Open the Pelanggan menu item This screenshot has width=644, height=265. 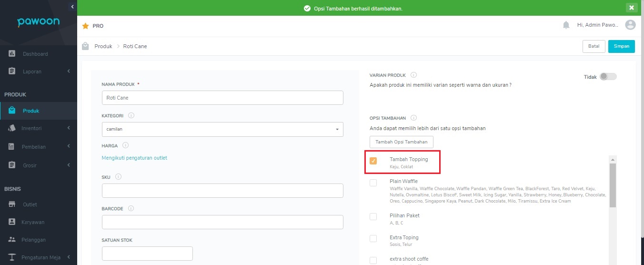click(x=33, y=240)
